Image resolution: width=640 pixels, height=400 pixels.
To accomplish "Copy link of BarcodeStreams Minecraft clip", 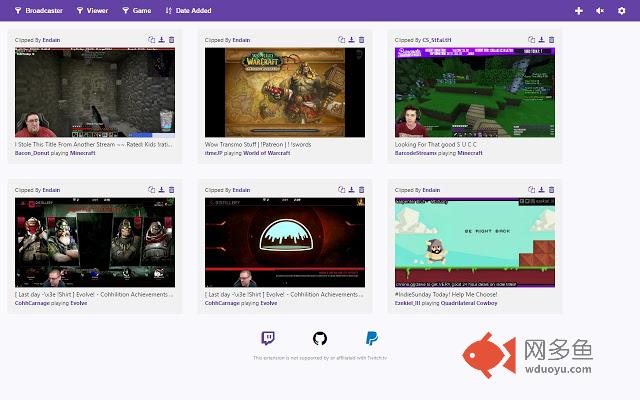I will coord(531,40).
